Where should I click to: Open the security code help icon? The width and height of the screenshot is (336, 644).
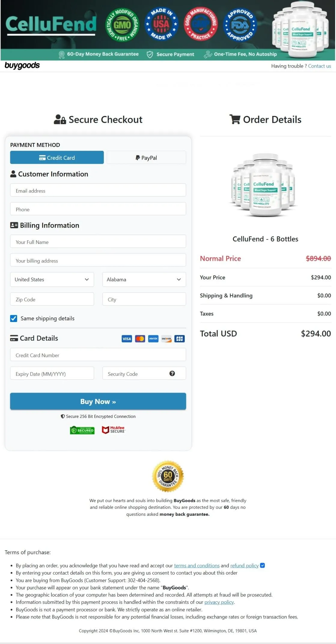pyautogui.click(x=172, y=374)
